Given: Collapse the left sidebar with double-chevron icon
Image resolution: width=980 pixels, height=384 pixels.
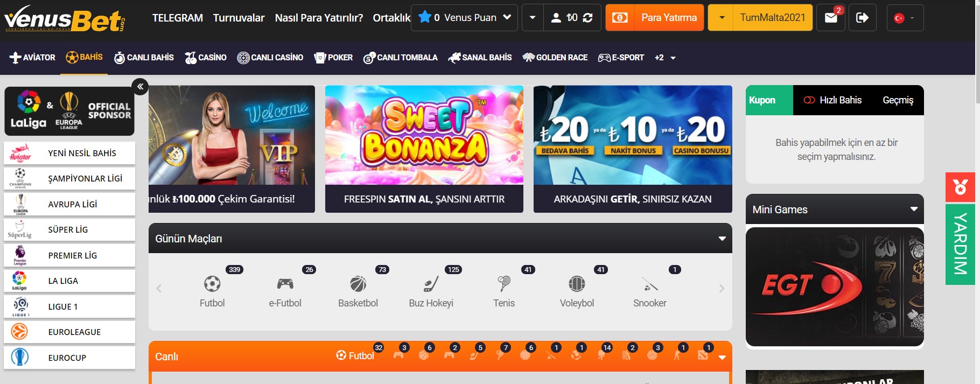Looking at the screenshot, I should (140, 86).
